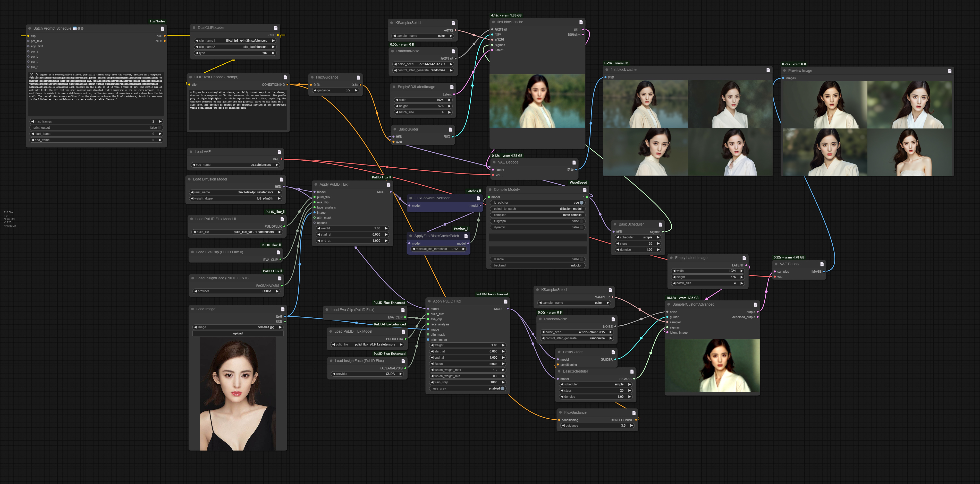
Task: Collapse the Compile Model+ node via its title dot
Action: coord(490,190)
